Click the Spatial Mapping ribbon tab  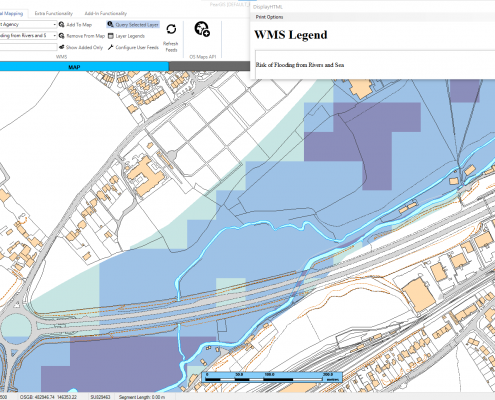click(x=13, y=13)
